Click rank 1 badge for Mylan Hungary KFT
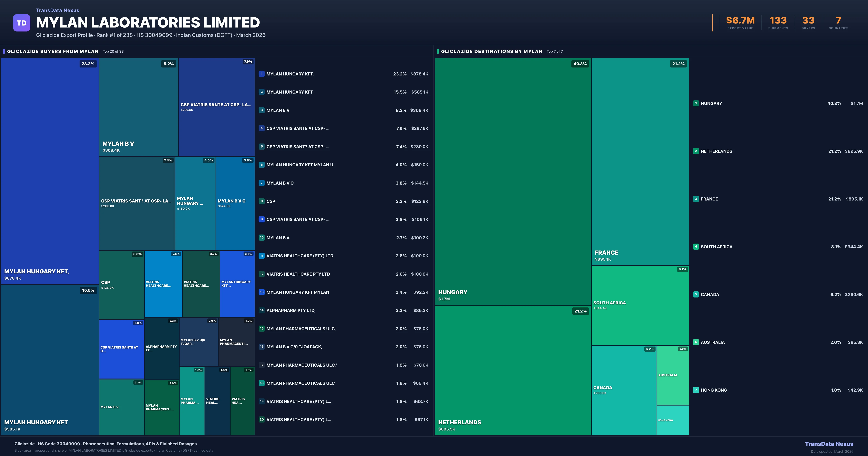The width and height of the screenshot is (868, 456). click(261, 74)
